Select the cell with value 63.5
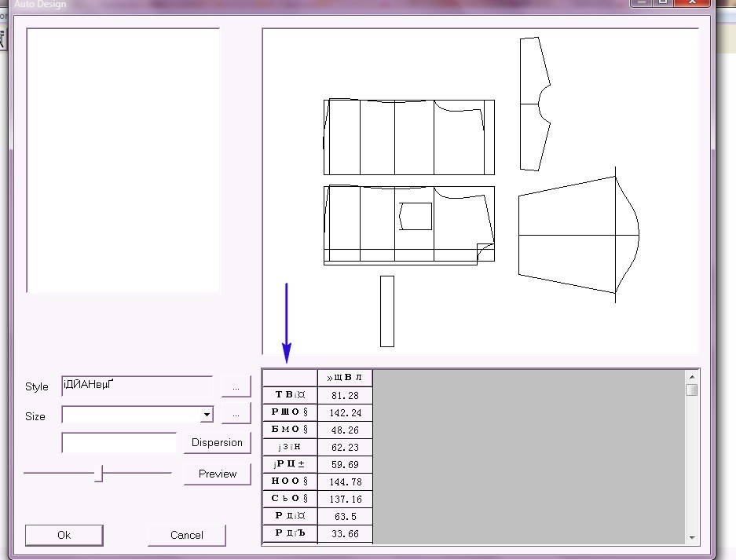Image resolution: width=736 pixels, height=560 pixels. click(345, 516)
